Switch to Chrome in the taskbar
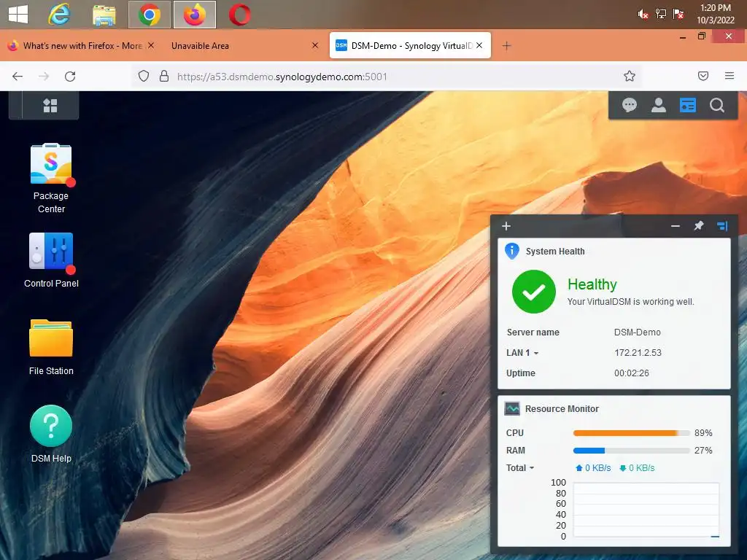The image size is (747, 560). [x=149, y=15]
